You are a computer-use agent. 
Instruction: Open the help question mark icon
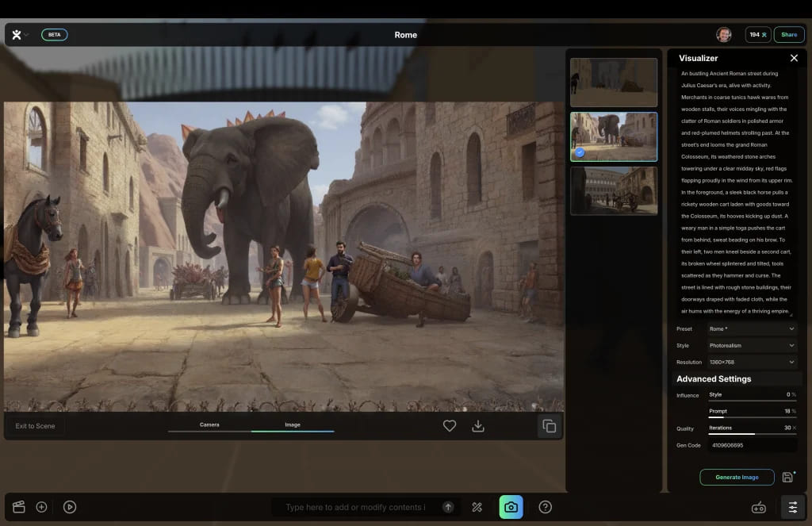pyautogui.click(x=546, y=507)
